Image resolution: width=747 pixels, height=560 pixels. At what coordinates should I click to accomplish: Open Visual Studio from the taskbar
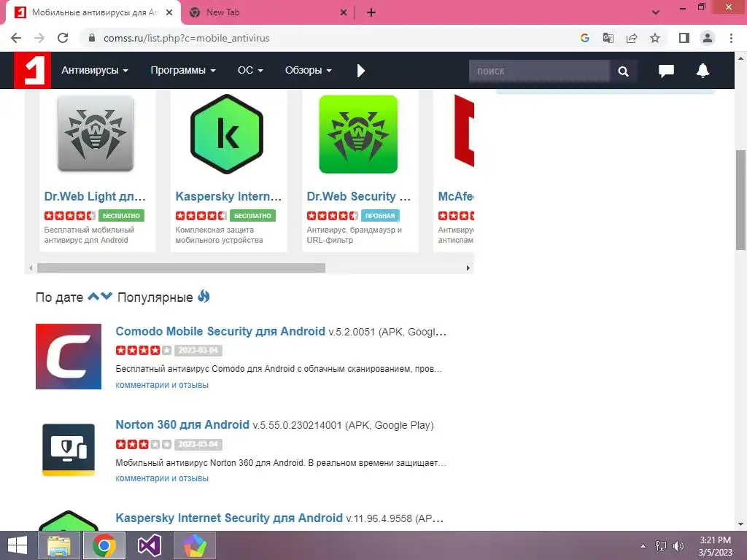coord(150,545)
